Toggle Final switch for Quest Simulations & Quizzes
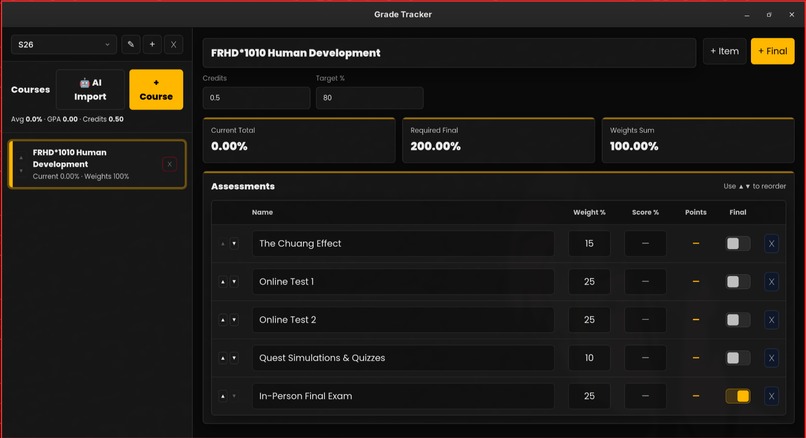Screen dimensions: 806x438 point(738,358)
